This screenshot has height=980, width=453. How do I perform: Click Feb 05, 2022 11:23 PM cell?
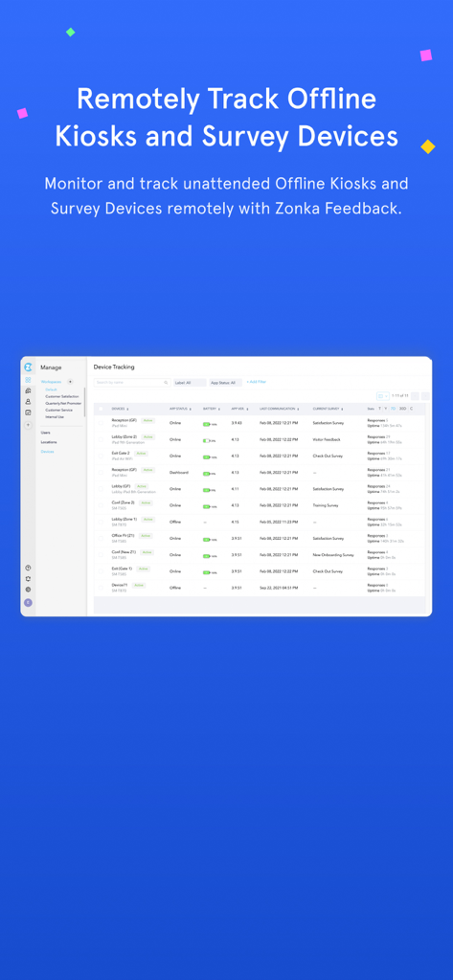280,522
